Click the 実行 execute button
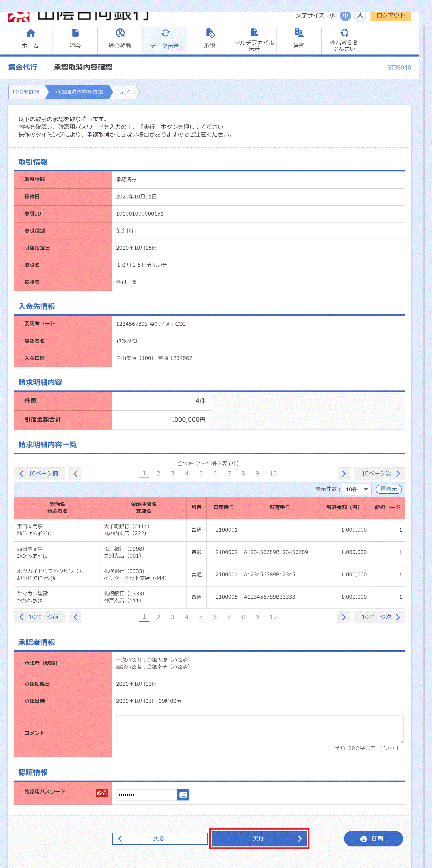This screenshot has height=868, width=432. pyautogui.click(x=259, y=838)
